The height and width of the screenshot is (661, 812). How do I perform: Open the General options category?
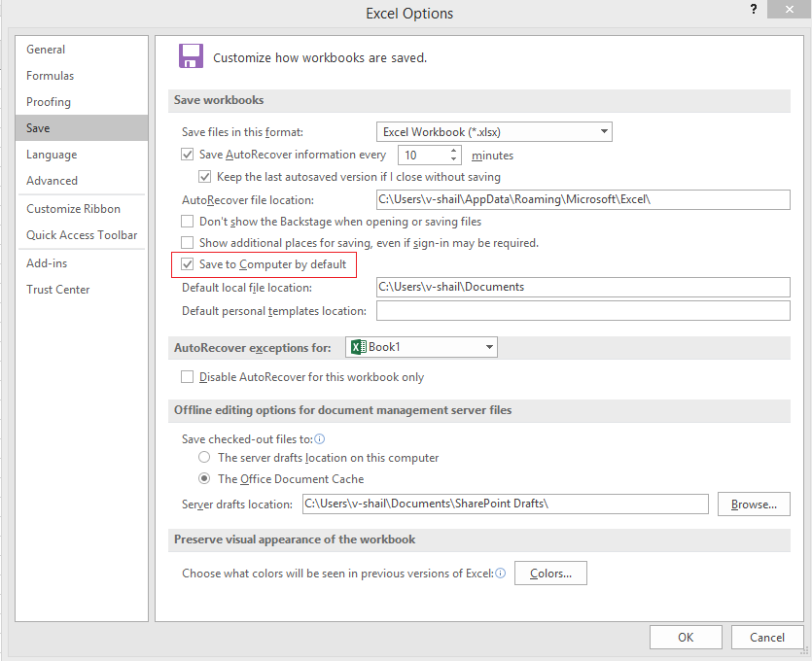(82, 50)
